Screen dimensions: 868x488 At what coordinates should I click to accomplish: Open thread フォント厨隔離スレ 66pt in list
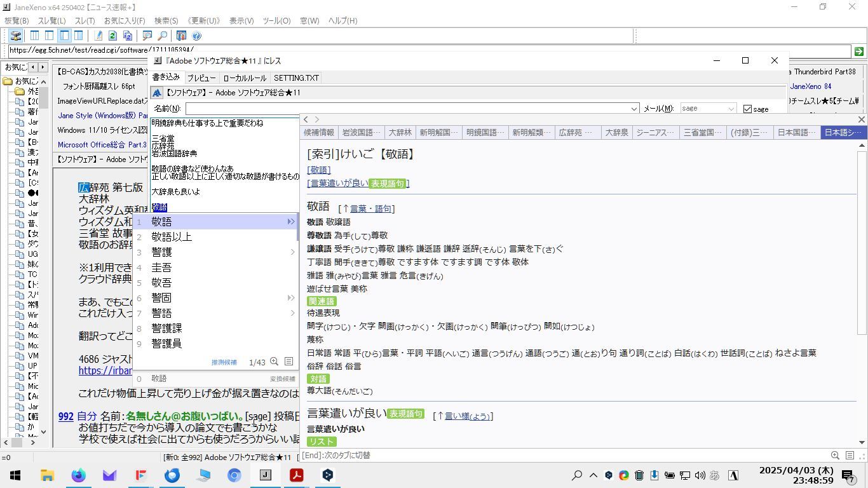99,86
